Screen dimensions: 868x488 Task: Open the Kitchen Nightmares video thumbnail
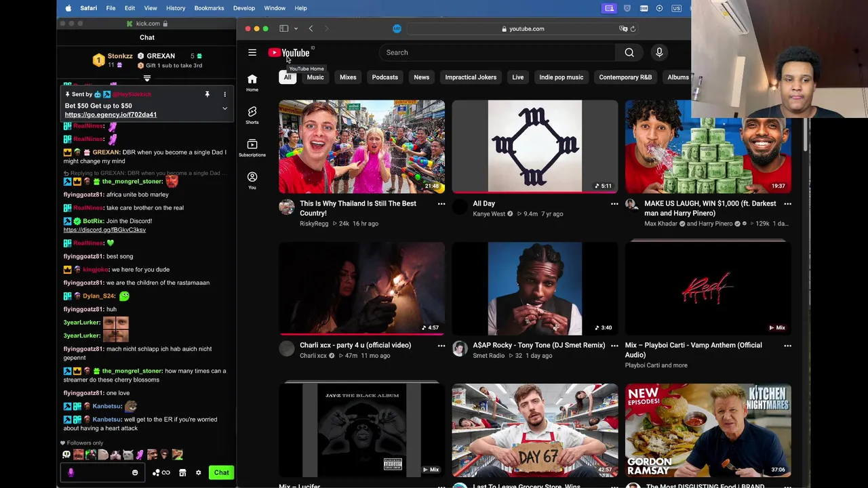point(708,430)
